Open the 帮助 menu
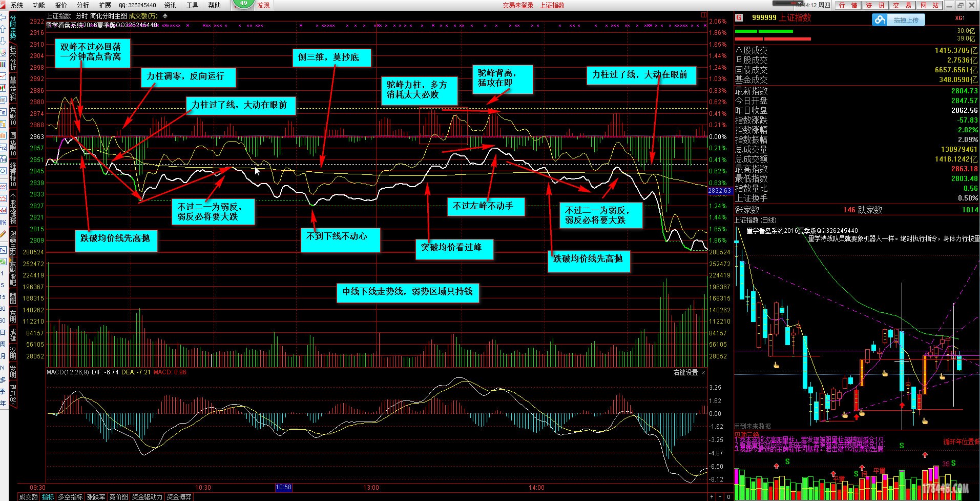Viewport: 980px width, 501px height. coord(215,5)
